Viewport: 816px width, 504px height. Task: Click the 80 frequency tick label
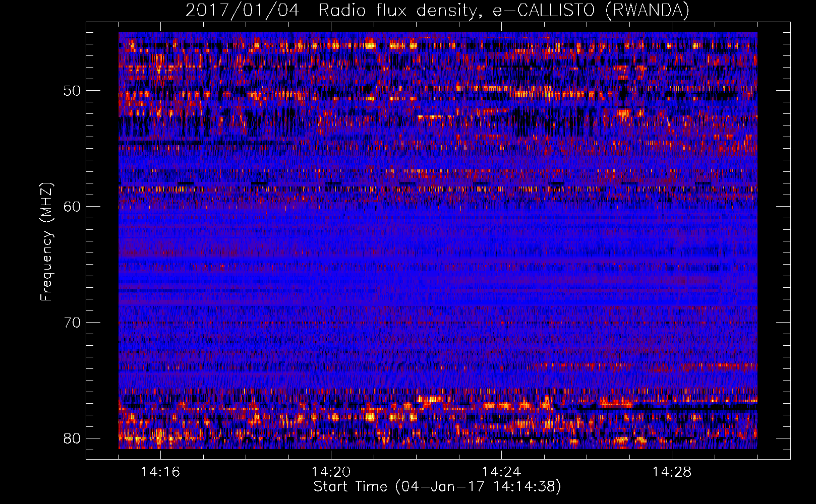(x=72, y=438)
